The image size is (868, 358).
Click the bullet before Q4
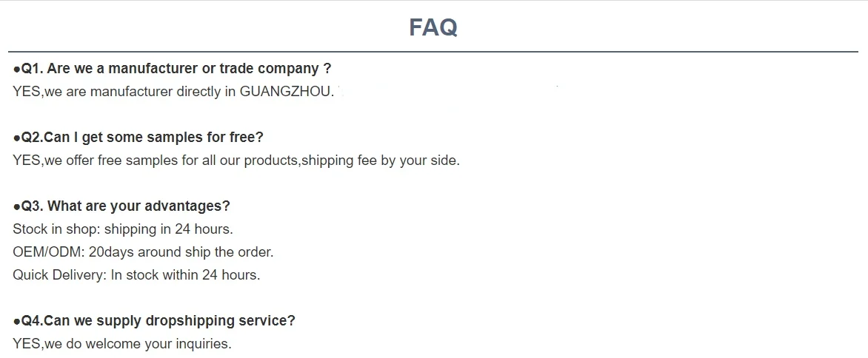tap(16, 322)
